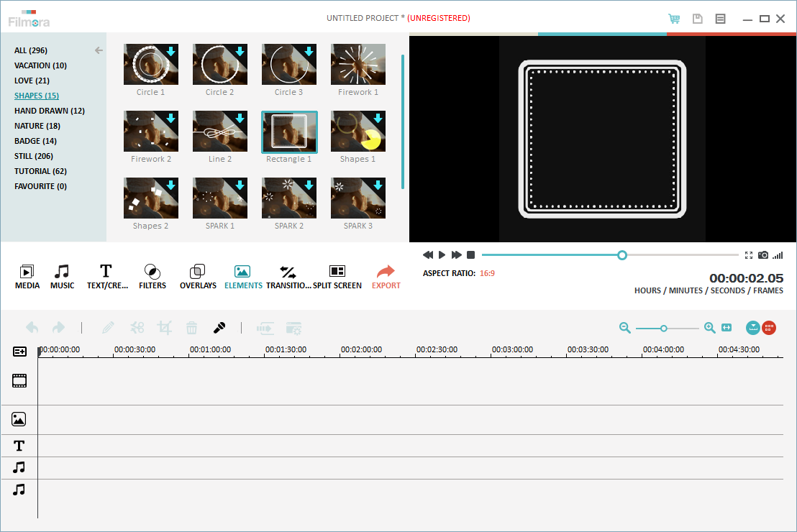Click the zoom to fit timeline icon
Screen dimensions: 797x532
pyautogui.click(x=726, y=328)
